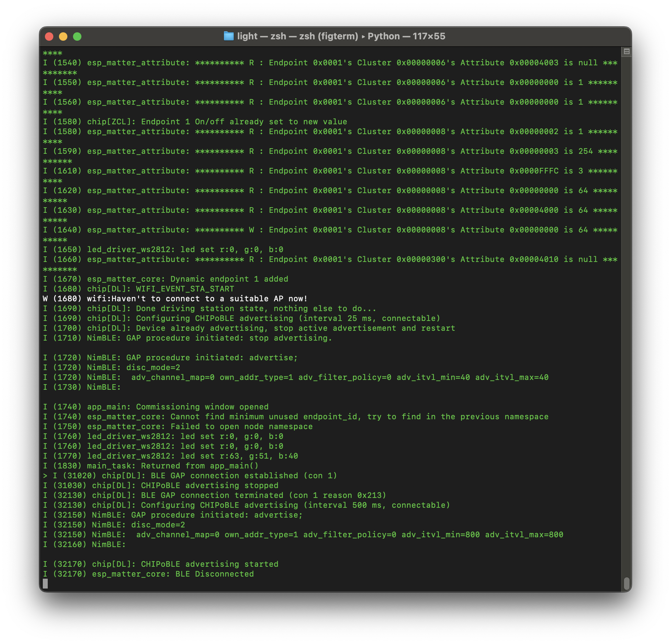This screenshot has height=644, width=671.
Task: Click the line 'CHIPoBLE advertising stopped'
Action: [x=160, y=485]
